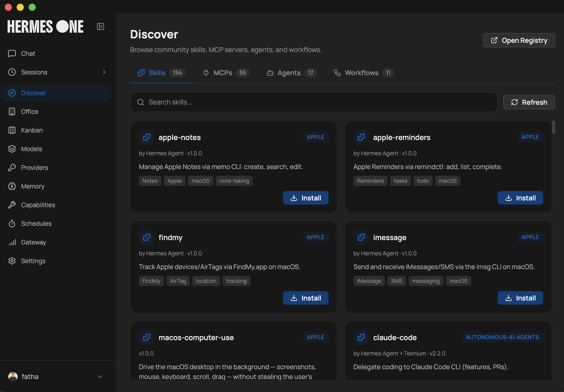Click the apple-reminders puzzle icon
Viewport: 564px width, 392px height.
[x=361, y=137]
